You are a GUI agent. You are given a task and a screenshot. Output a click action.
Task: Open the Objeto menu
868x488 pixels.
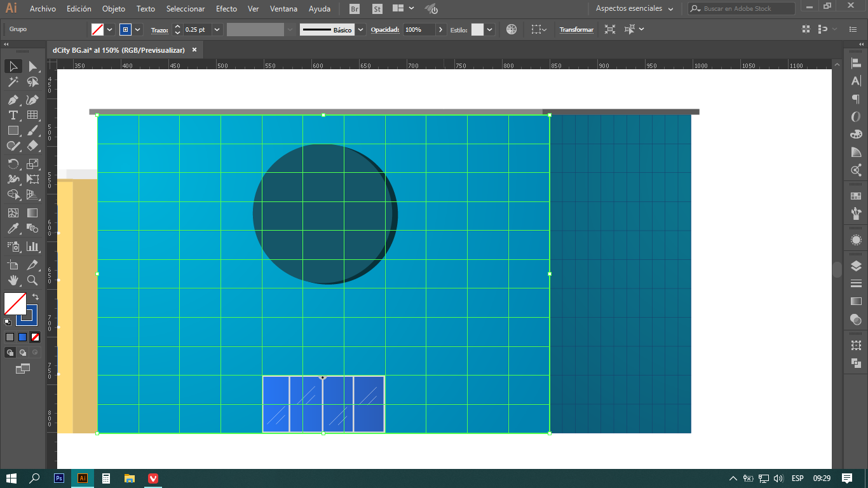pyautogui.click(x=114, y=9)
